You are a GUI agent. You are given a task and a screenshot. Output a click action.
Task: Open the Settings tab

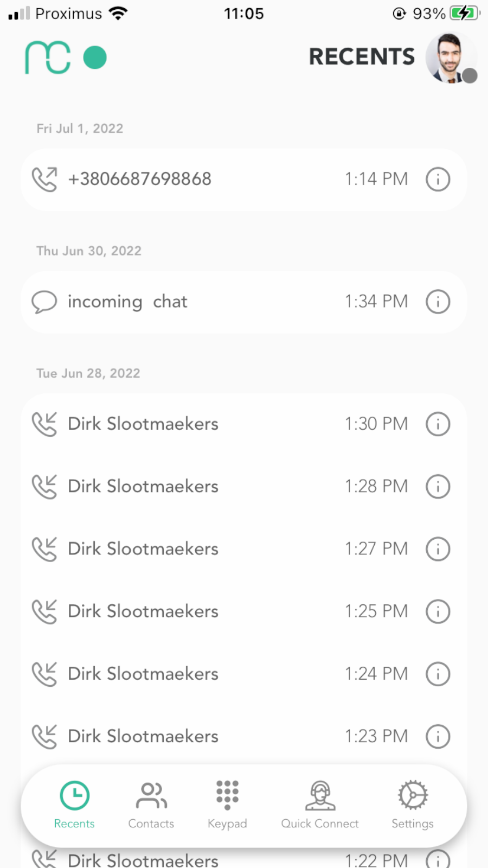pos(413,805)
